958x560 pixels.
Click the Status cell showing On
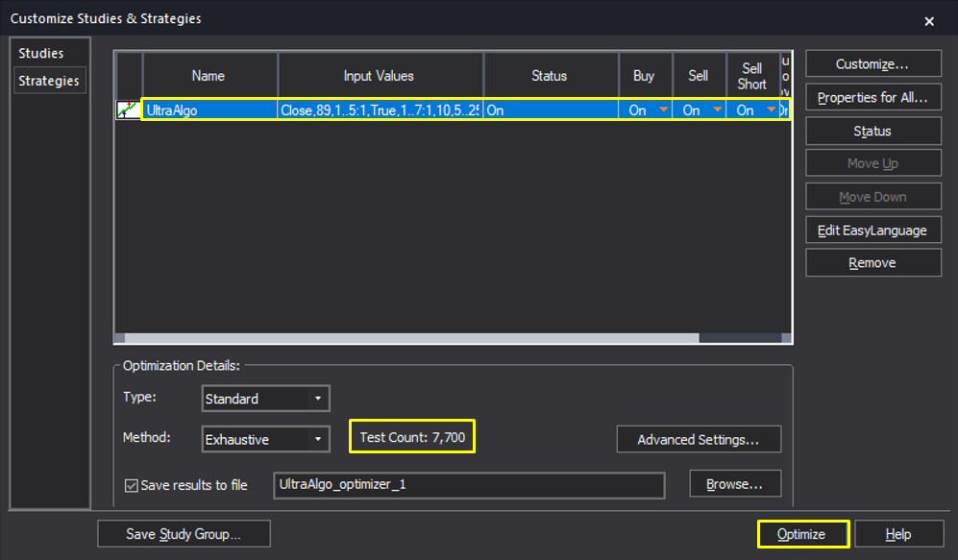(551, 110)
